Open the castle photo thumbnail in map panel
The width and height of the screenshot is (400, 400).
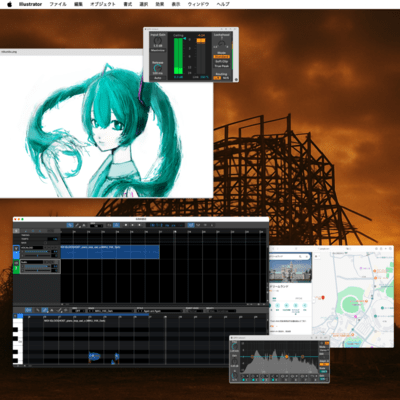290,271
